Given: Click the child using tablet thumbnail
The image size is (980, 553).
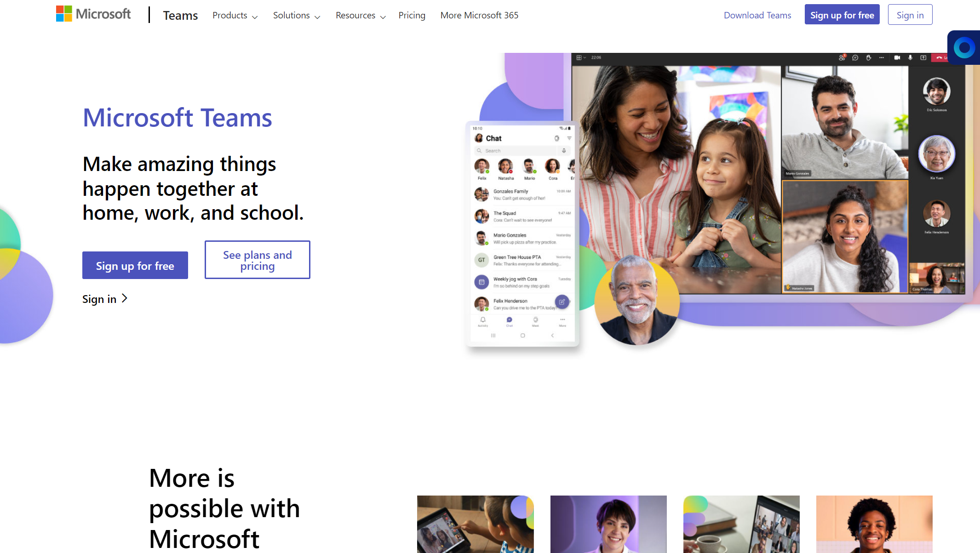Looking at the screenshot, I should [x=476, y=524].
